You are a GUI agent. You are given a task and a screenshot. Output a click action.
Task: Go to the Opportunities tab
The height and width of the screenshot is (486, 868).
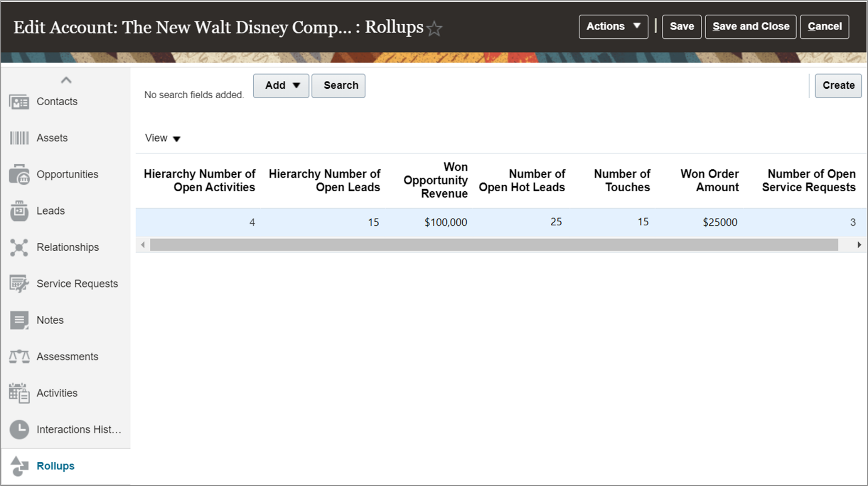click(67, 174)
